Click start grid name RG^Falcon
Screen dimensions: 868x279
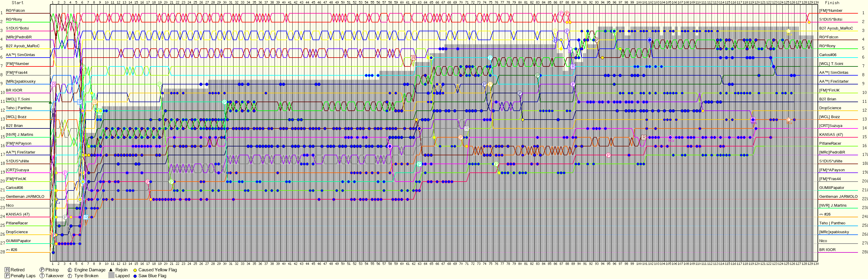pyautogui.click(x=15, y=10)
